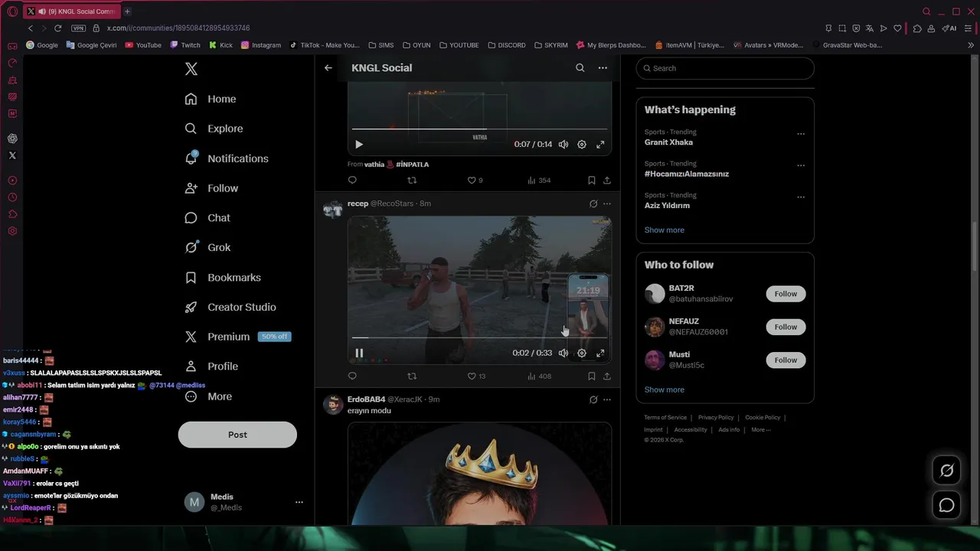Screen dimensions: 980x551
Task: Open the Explore page
Action: [214, 129]
